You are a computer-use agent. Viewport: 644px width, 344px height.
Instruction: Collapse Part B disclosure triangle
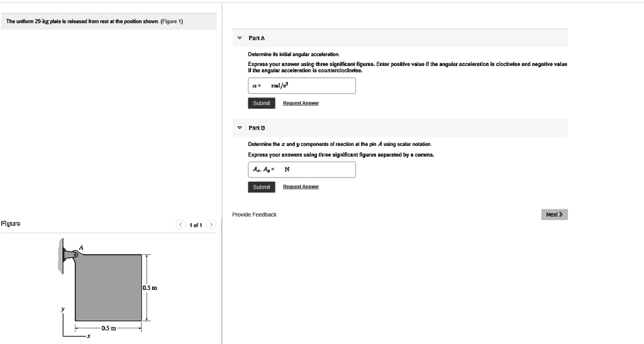tap(240, 128)
